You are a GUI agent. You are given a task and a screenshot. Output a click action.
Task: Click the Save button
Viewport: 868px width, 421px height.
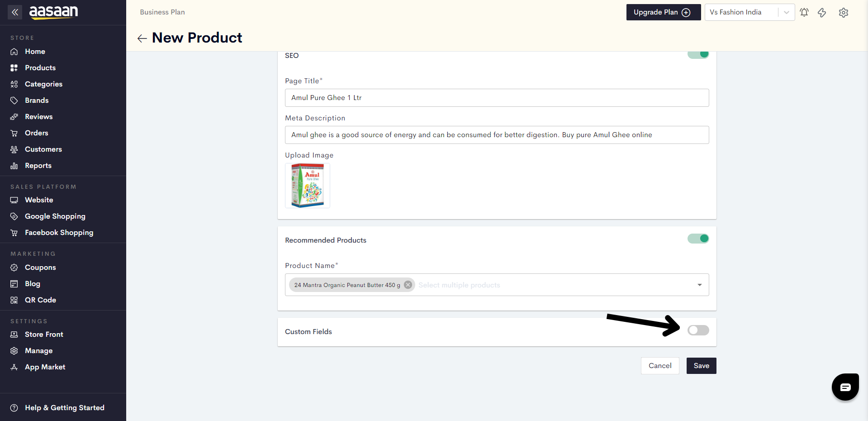click(x=702, y=366)
